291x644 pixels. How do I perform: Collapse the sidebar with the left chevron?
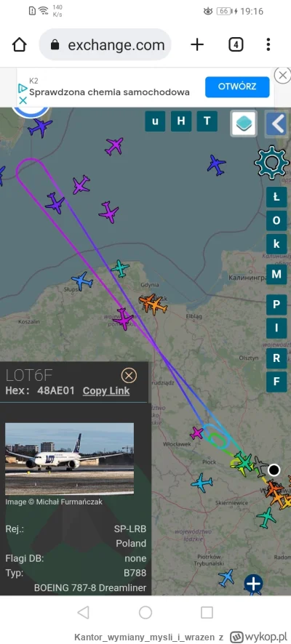tap(276, 124)
